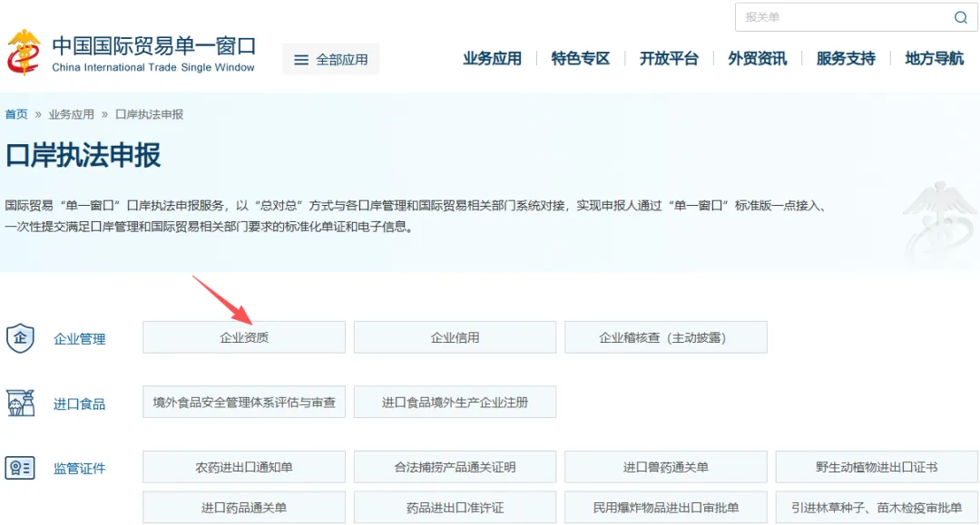Open 进口药品通关单
Screen dimensions: 980x525
pos(244,508)
